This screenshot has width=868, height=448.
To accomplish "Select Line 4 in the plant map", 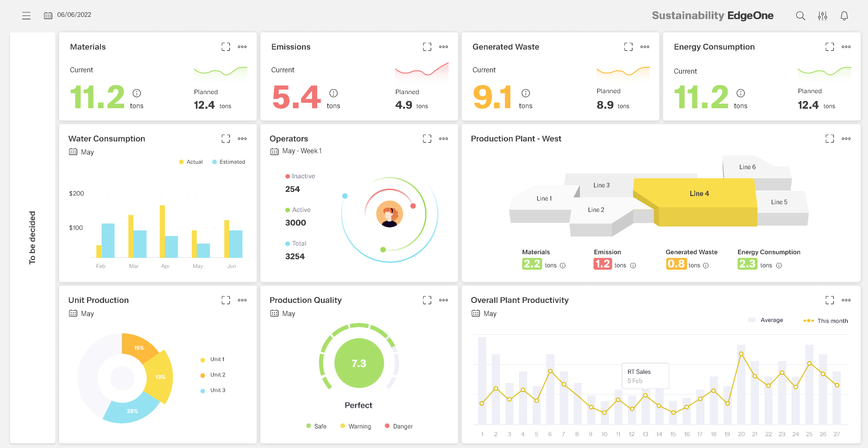I will 698,194.
